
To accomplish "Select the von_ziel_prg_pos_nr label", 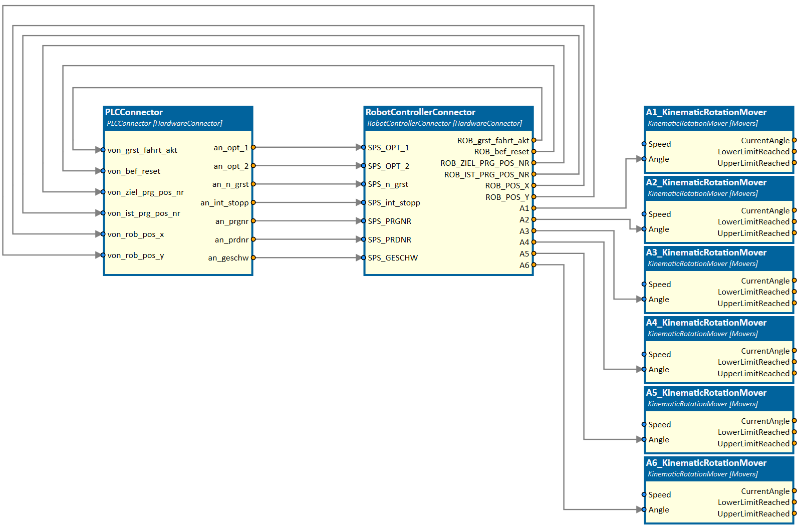I will 145,192.
